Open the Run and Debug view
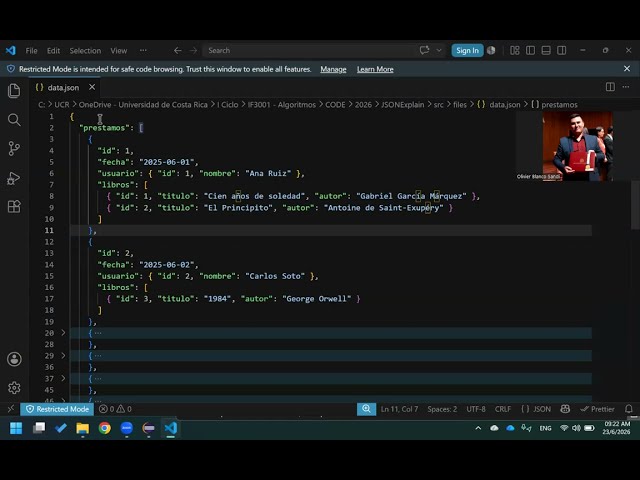The image size is (640, 480). click(14, 178)
